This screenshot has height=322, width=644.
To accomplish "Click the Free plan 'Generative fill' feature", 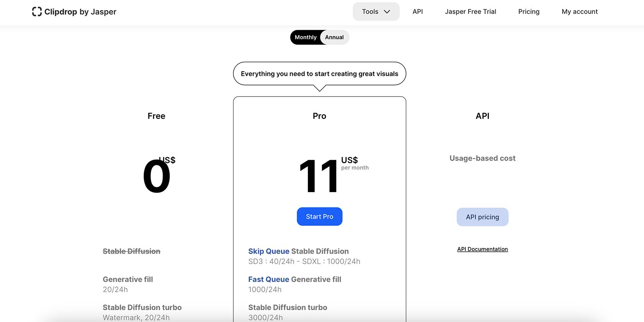I will tap(128, 279).
